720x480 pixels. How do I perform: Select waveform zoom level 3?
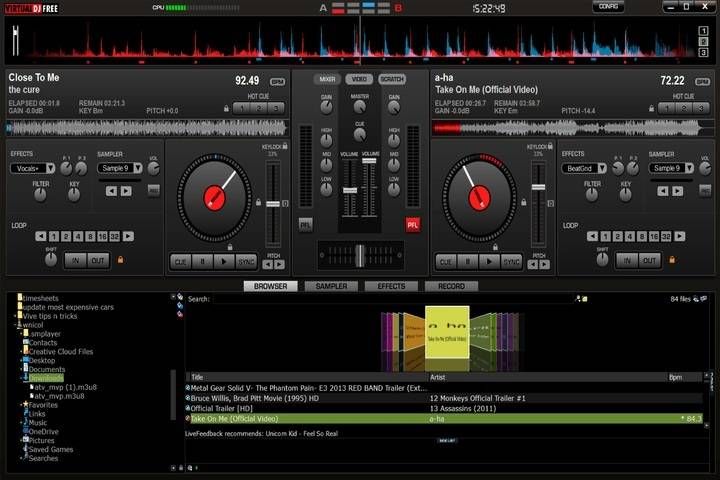click(x=703, y=53)
